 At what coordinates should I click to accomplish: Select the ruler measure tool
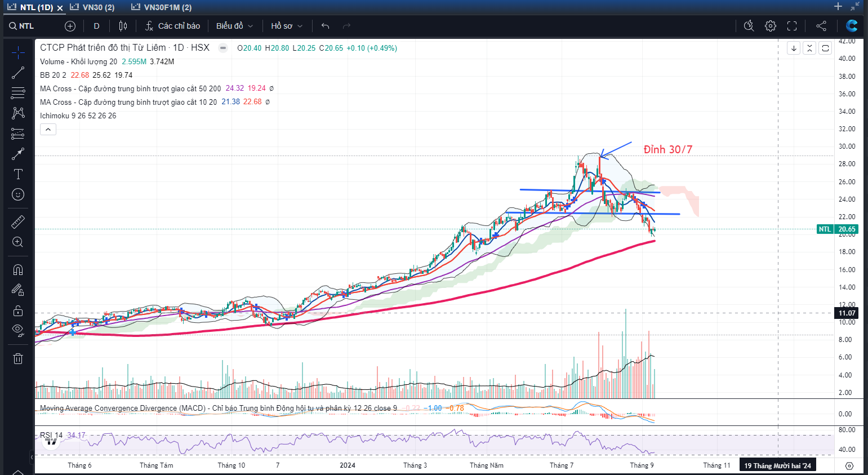[18, 221]
